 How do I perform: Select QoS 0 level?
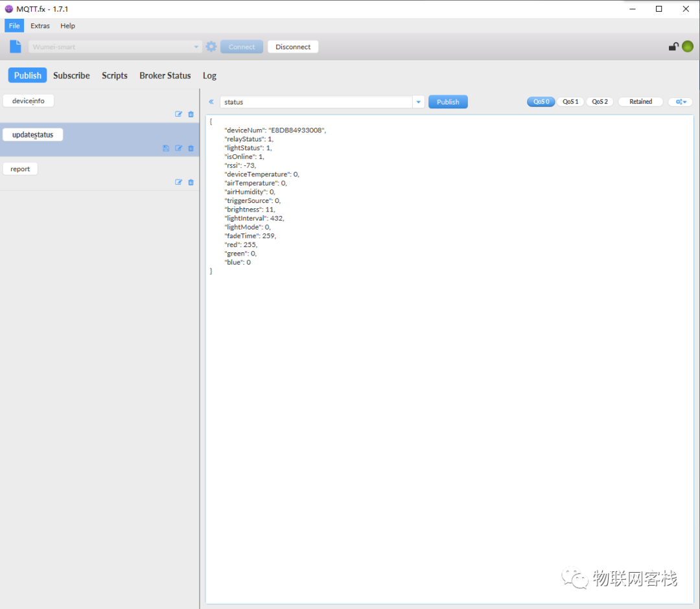click(541, 102)
